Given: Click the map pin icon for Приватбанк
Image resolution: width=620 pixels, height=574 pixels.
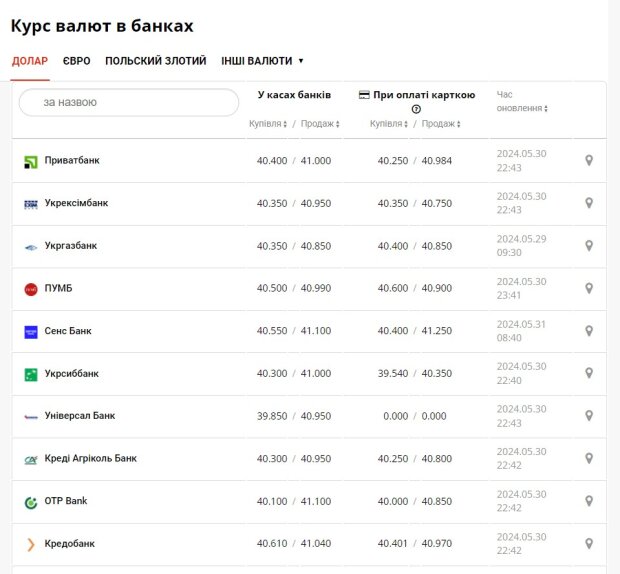Looking at the screenshot, I should (x=589, y=160).
